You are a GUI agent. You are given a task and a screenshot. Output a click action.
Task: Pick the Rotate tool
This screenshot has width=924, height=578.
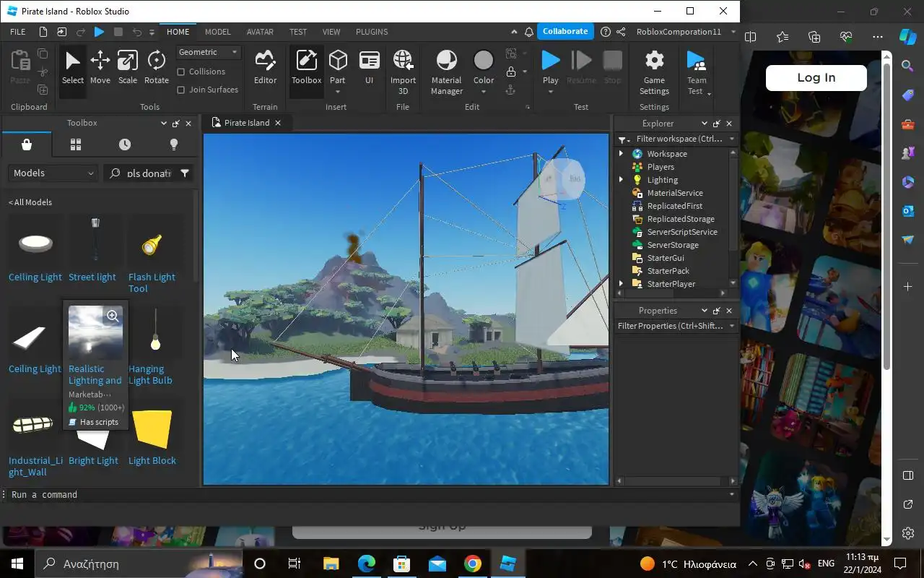(156, 69)
